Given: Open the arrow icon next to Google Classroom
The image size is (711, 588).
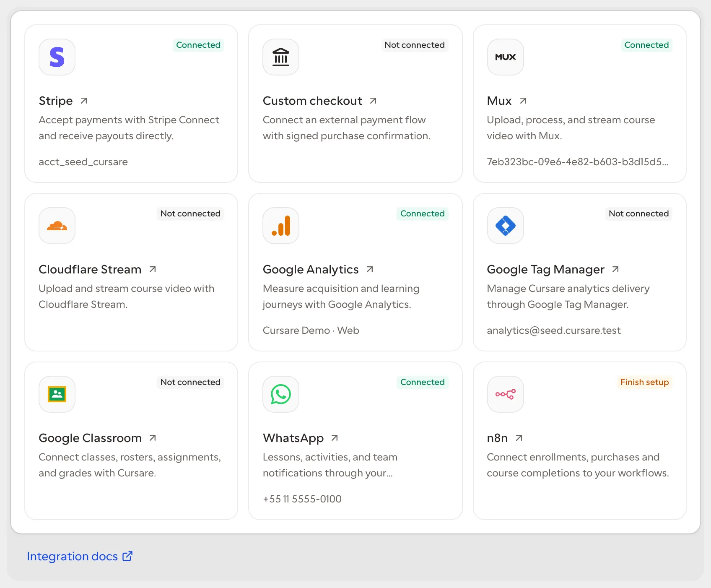Looking at the screenshot, I should (x=153, y=438).
